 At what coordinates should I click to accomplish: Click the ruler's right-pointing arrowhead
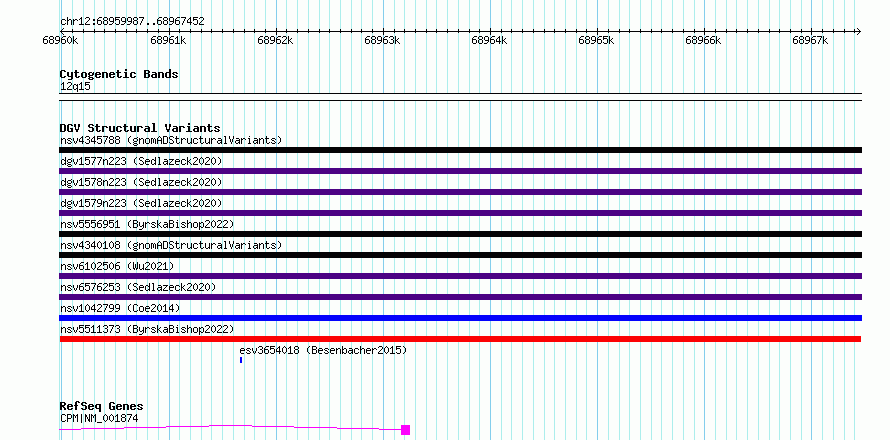coord(858,31)
